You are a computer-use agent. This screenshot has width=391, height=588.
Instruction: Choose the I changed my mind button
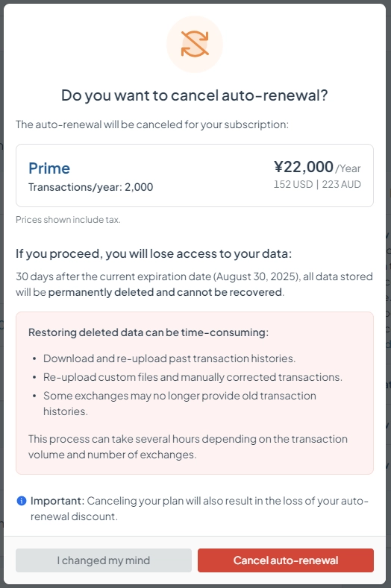(x=104, y=560)
